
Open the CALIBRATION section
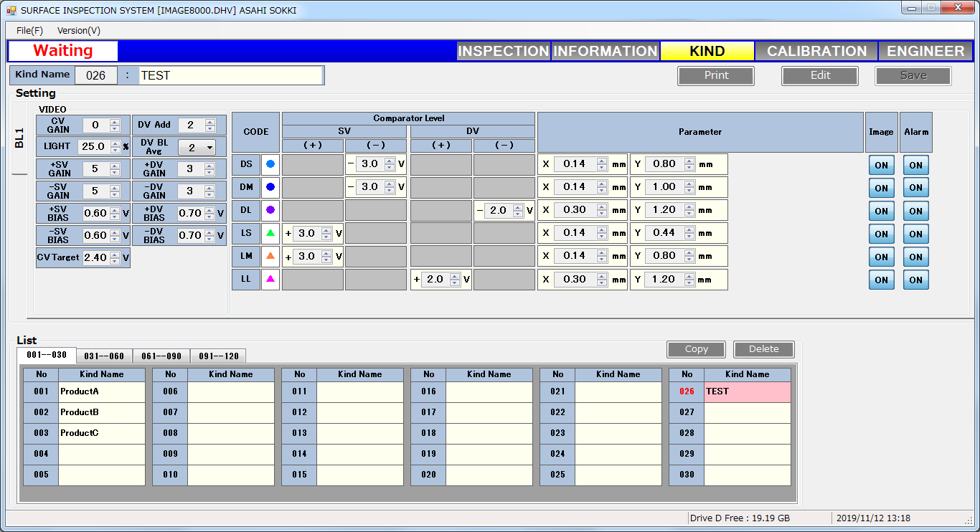coord(816,51)
